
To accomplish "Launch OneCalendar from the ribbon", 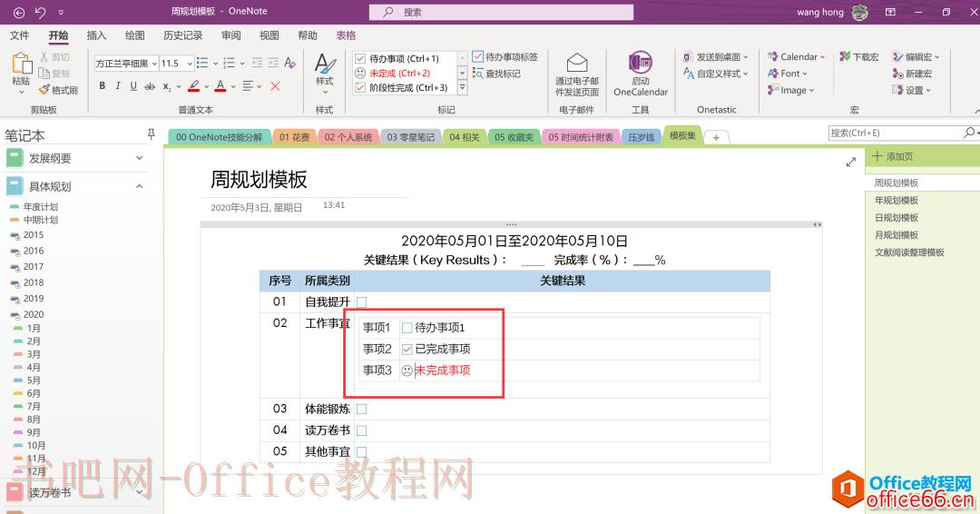I will click(x=641, y=74).
